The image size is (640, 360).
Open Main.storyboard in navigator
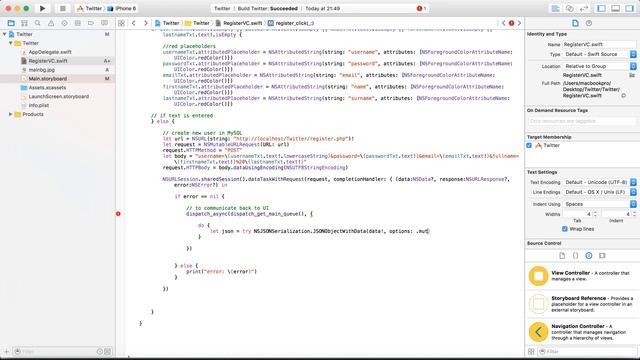point(48,79)
